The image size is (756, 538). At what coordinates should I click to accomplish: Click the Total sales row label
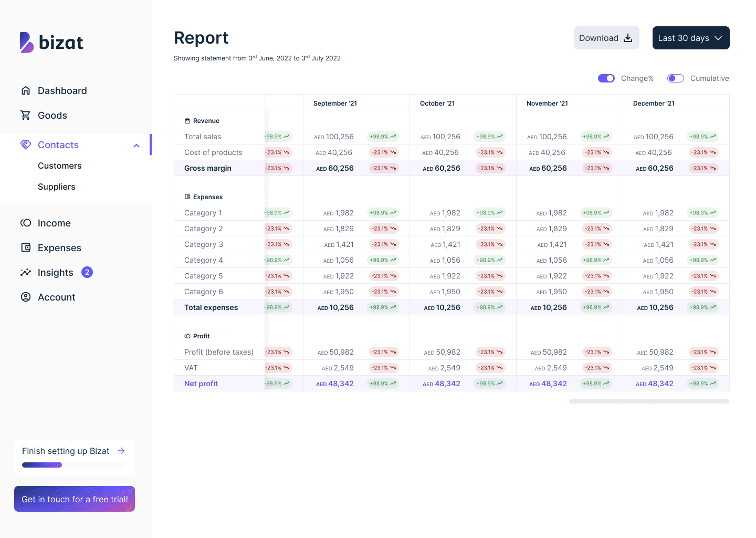tap(203, 137)
